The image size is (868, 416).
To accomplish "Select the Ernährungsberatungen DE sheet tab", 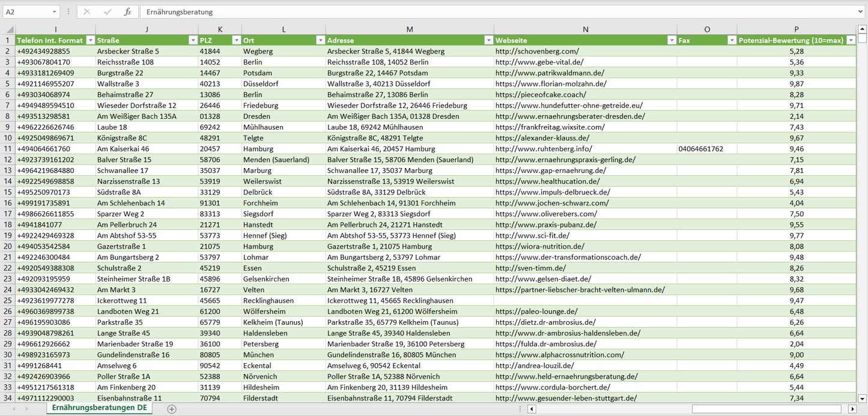I will tap(100, 408).
